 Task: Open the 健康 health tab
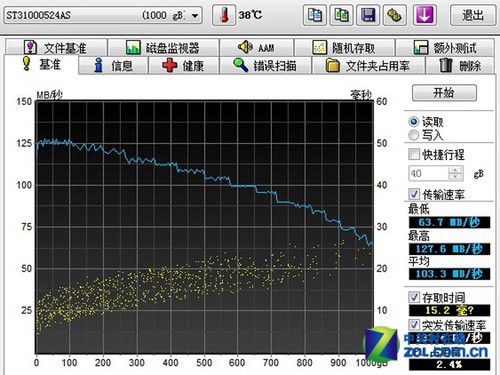(x=184, y=65)
